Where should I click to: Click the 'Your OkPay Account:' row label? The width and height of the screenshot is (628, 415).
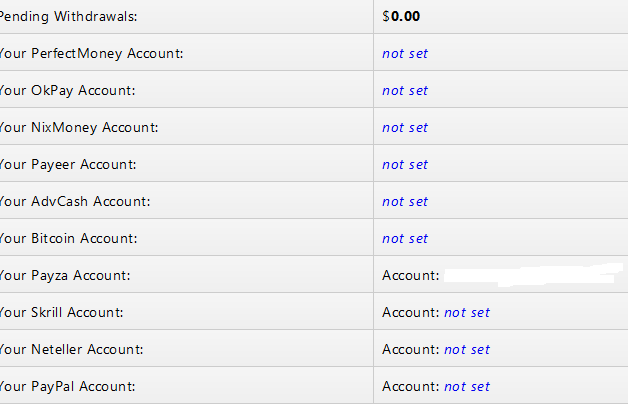click(x=67, y=91)
